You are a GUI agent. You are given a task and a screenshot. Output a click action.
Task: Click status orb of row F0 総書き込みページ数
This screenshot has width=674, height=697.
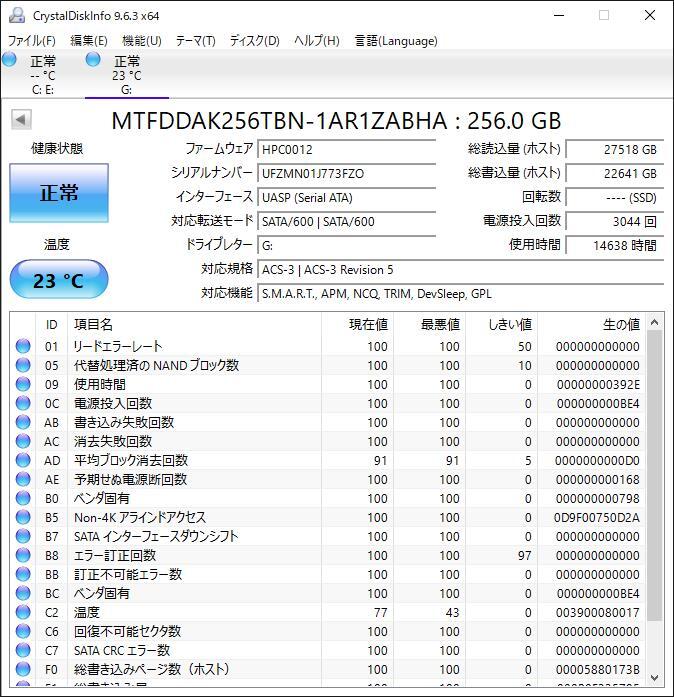23,669
